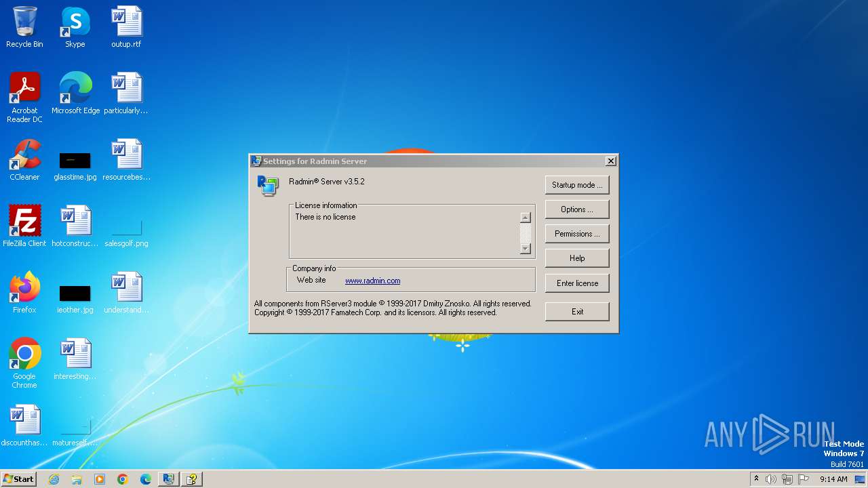The height and width of the screenshot is (488, 868).
Task: Select the outup.rtf document icon
Action: coord(126,27)
